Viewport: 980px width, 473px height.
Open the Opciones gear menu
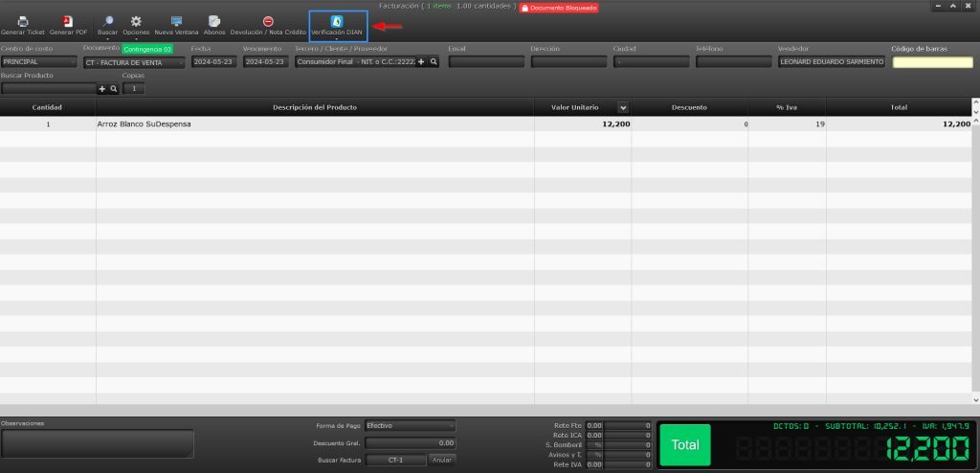coord(136,21)
